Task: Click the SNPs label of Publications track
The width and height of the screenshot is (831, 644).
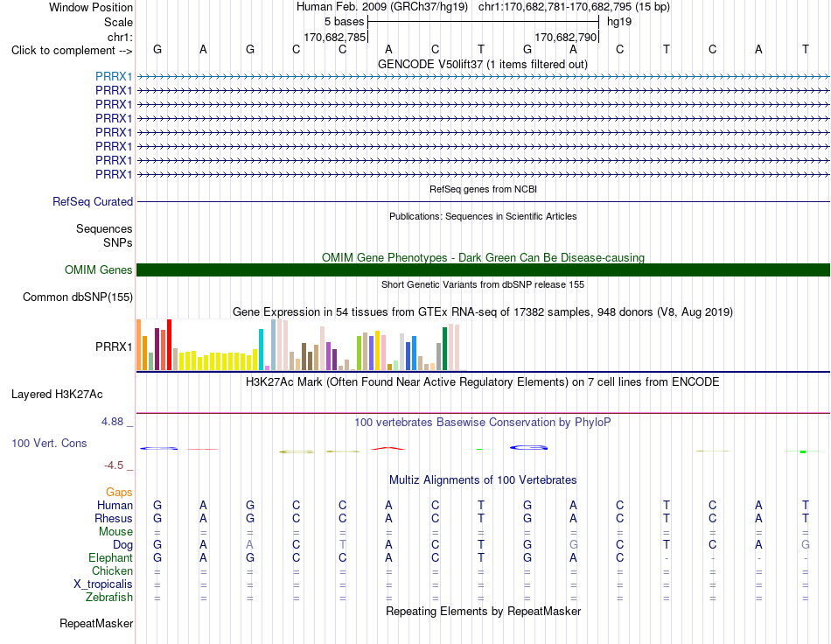Action: click(x=118, y=242)
